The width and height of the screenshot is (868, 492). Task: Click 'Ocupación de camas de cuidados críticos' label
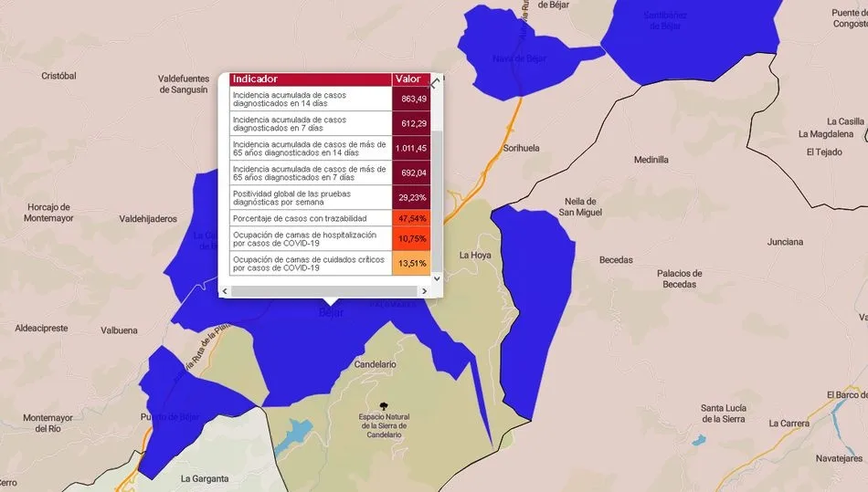point(308,264)
